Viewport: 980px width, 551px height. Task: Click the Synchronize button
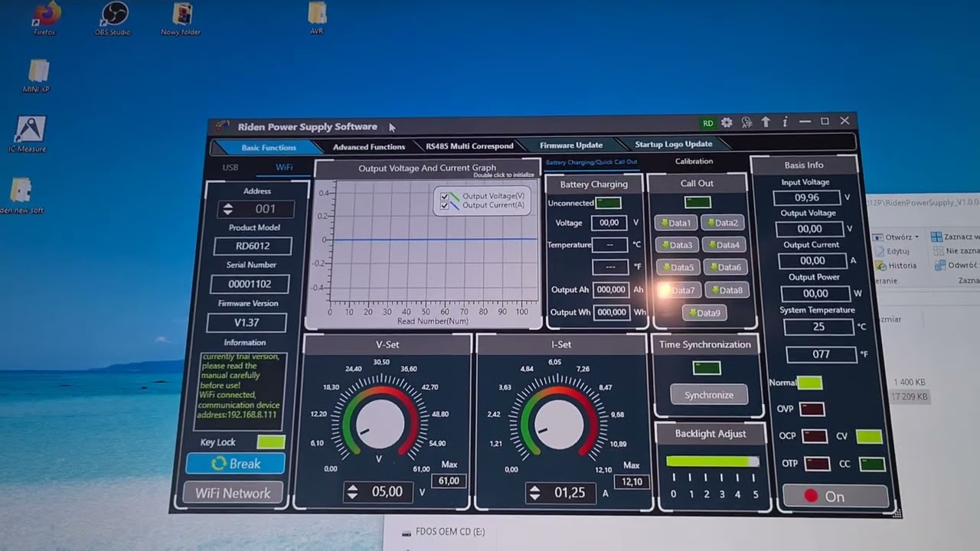coord(709,395)
